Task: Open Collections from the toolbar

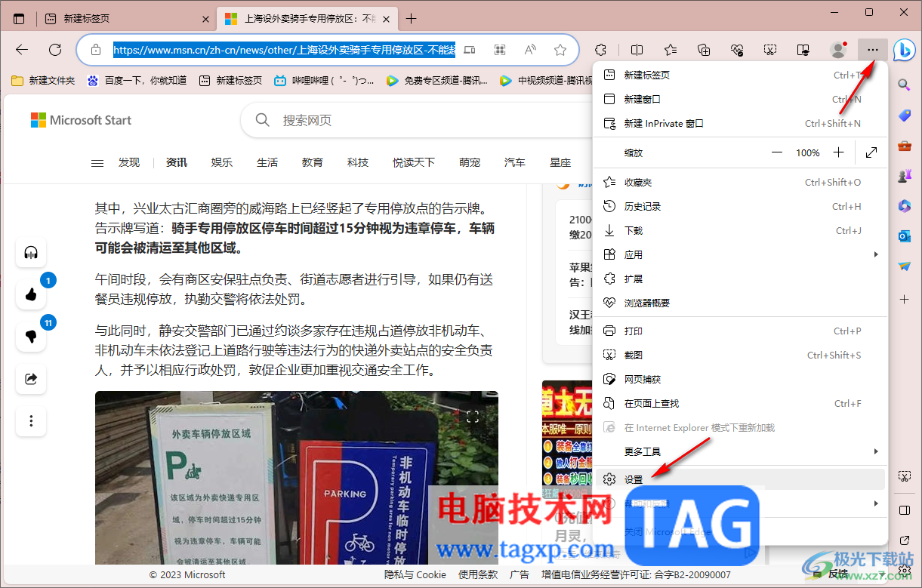Action: (704, 50)
